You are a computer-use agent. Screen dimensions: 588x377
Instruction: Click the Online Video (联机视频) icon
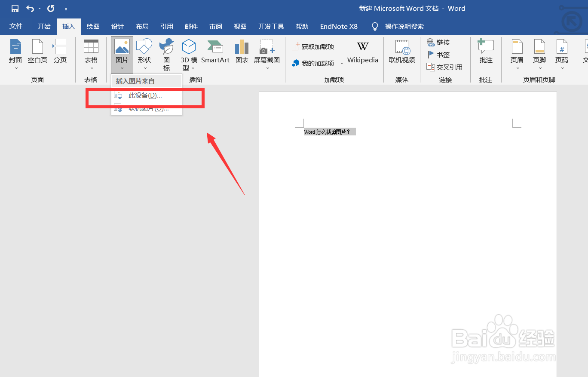(402, 52)
